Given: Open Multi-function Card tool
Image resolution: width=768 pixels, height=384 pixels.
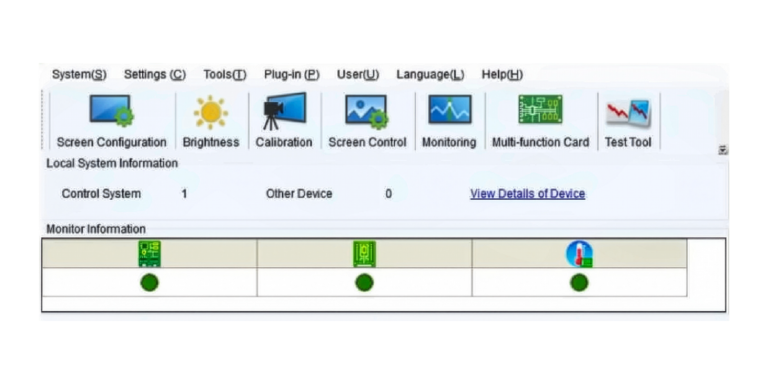Looking at the screenshot, I should (541, 120).
